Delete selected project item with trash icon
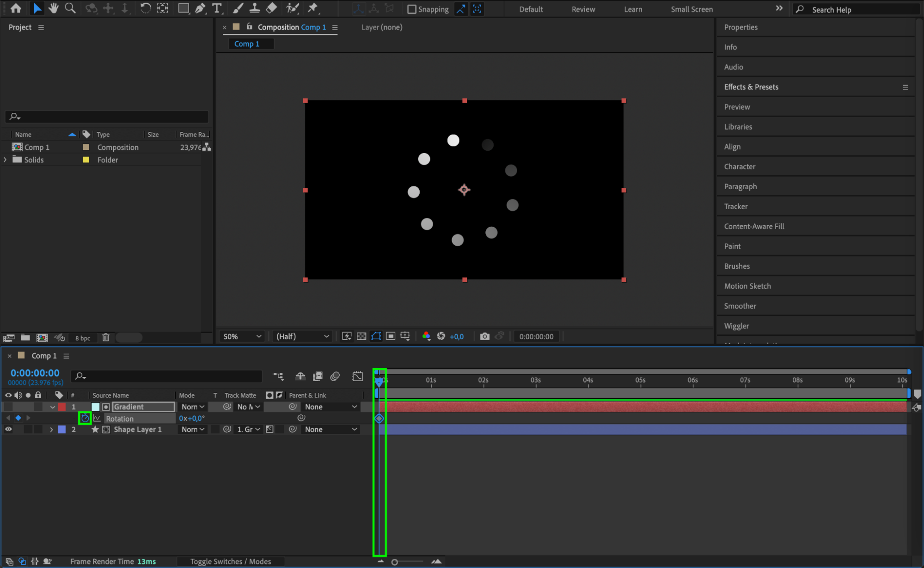 pyautogui.click(x=106, y=338)
